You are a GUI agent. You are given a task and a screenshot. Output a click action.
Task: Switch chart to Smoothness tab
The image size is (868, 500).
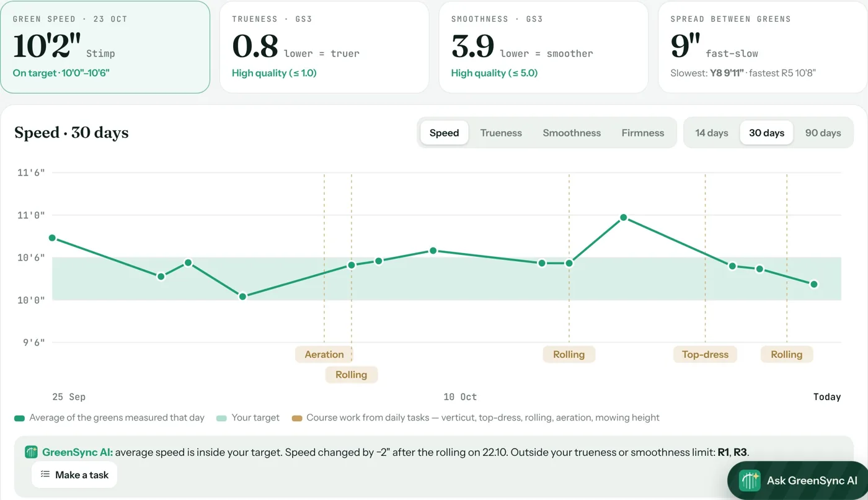coord(572,133)
